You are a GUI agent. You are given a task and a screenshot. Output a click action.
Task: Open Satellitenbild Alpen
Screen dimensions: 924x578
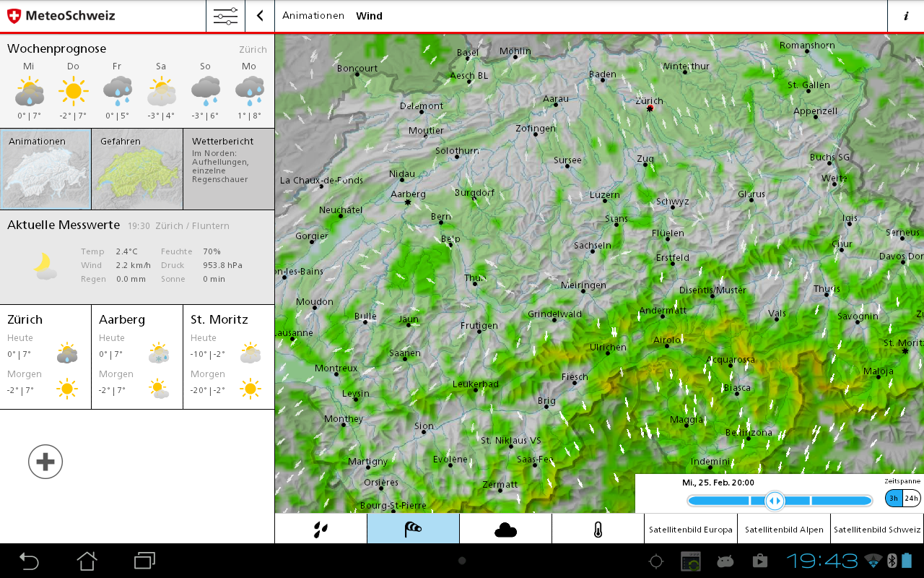[784, 530]
